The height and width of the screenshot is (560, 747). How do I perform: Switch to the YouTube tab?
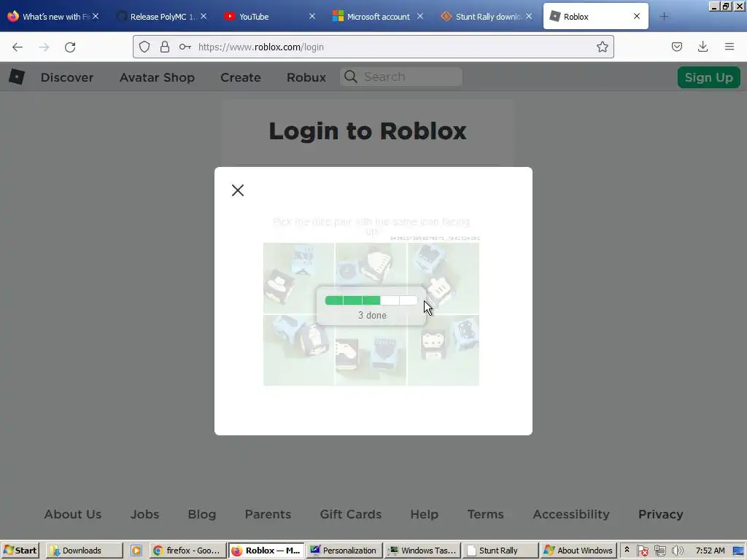[x=270, y=16]
